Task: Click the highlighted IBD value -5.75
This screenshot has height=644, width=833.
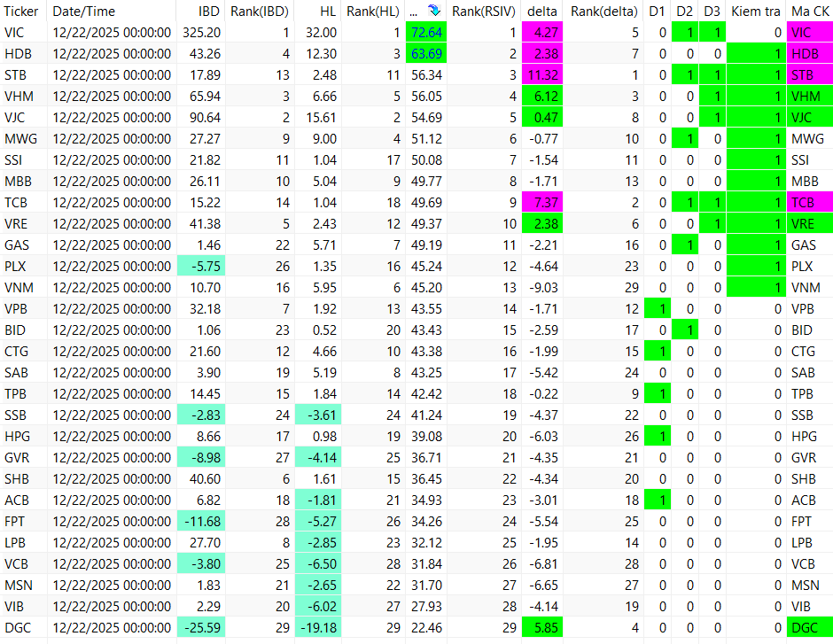Action: coord(201,266)
